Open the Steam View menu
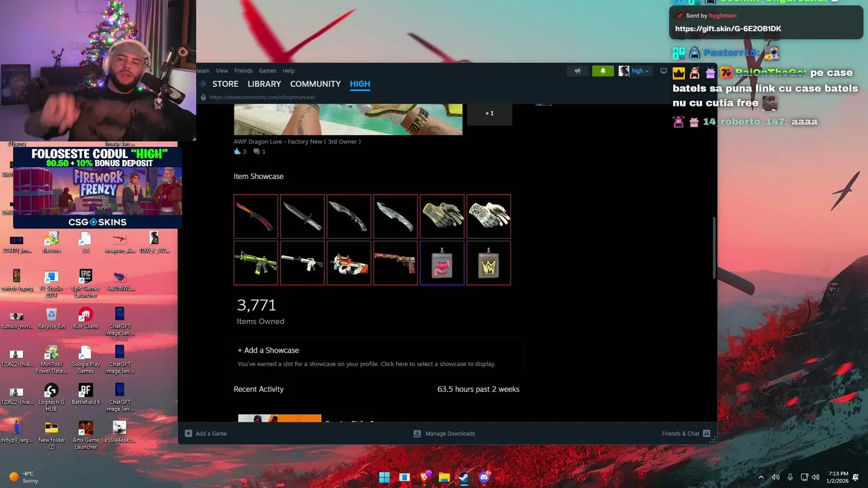Screen dimensions: 868x488 (222, 70)
